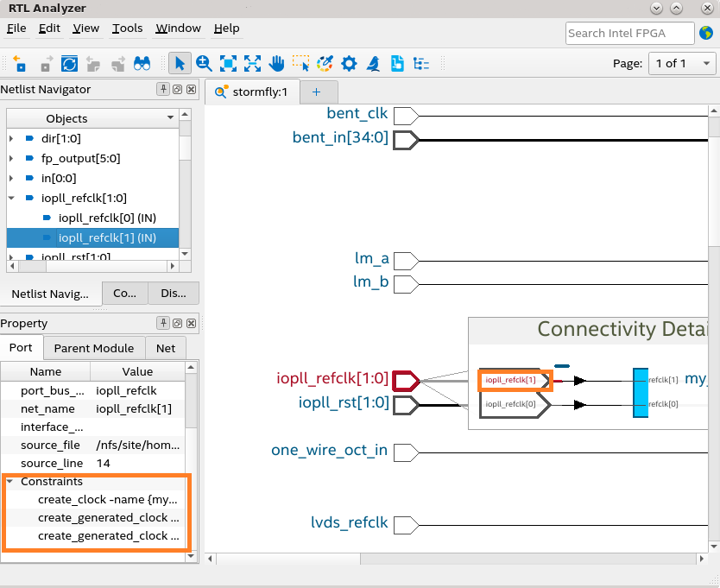
Task: Open the Tools menu
Action: 127,28
